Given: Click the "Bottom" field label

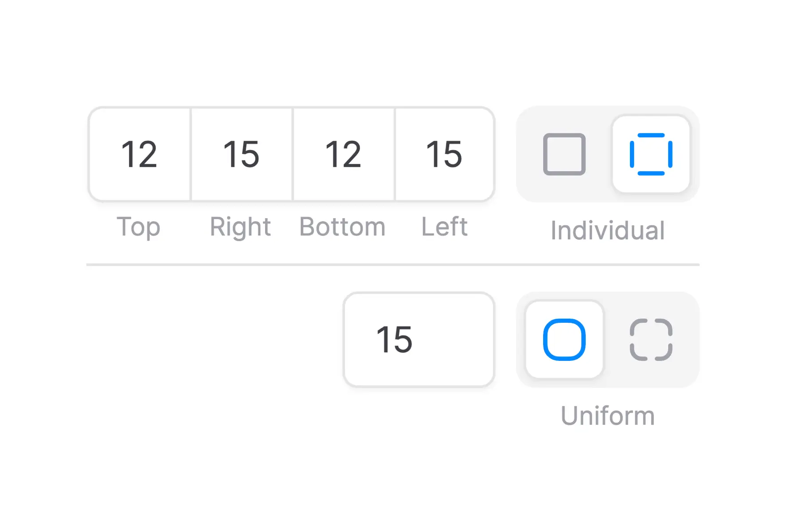Looking at the screenshot, I should pyautogui.click(x=342, y=227).
